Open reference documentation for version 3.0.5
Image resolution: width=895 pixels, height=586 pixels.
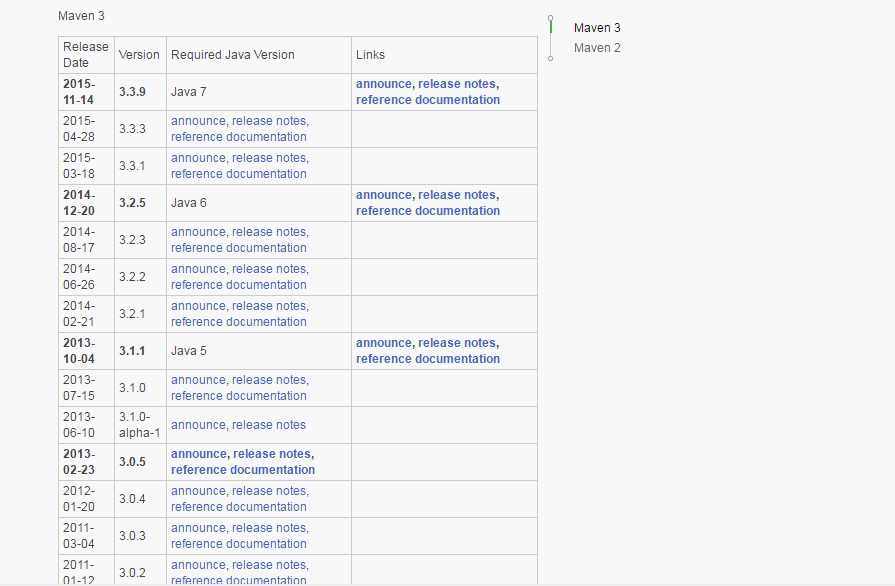coord(243,470)
